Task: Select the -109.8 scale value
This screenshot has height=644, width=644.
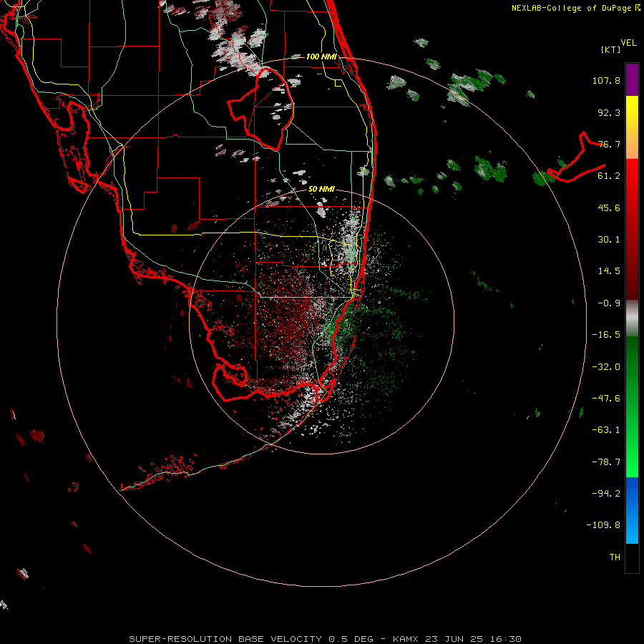Action: point(603,525)
